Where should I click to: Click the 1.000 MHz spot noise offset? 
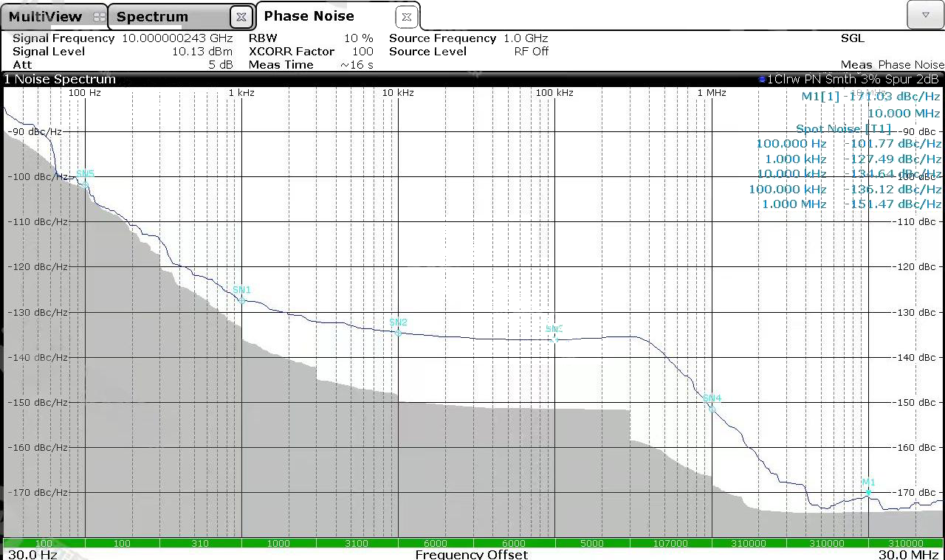(794, 204)
